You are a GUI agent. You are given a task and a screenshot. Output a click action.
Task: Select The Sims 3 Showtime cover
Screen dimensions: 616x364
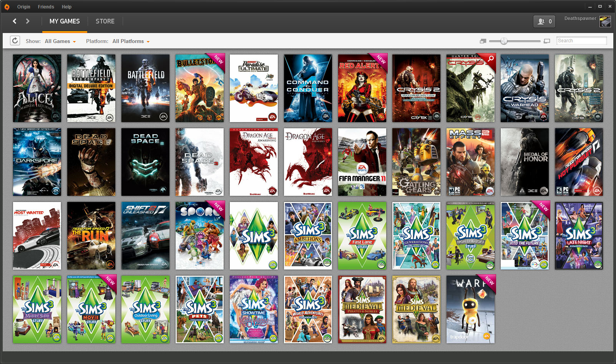click(254, 309)
